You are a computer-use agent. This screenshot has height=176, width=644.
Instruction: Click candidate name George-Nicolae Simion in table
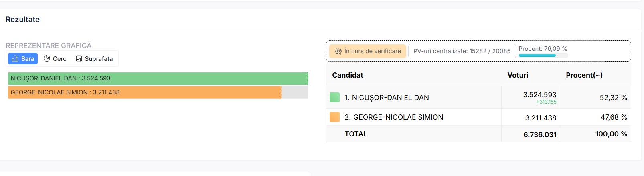click(x=394, y=117)
